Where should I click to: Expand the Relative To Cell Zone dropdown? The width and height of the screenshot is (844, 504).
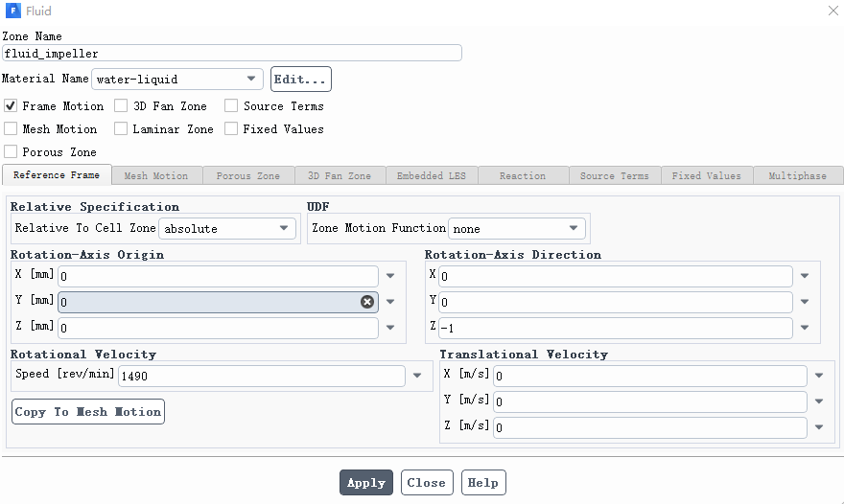[227, 229]
